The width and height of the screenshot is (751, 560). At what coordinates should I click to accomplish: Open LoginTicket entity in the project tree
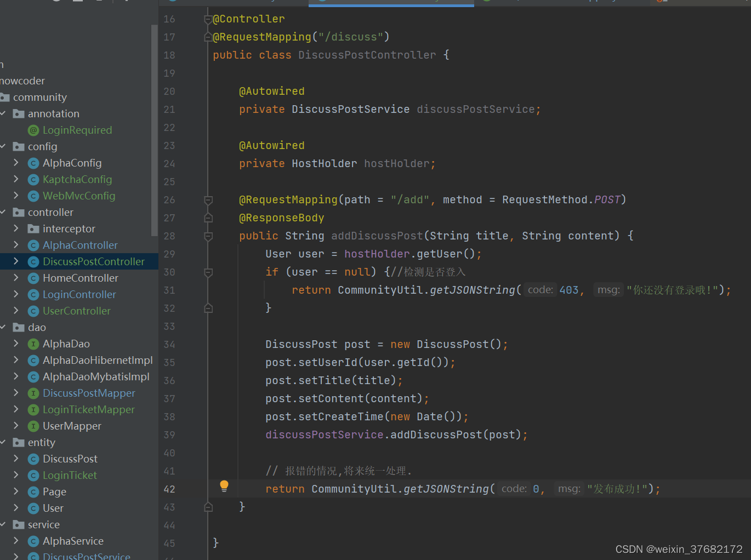pos(70,475)
